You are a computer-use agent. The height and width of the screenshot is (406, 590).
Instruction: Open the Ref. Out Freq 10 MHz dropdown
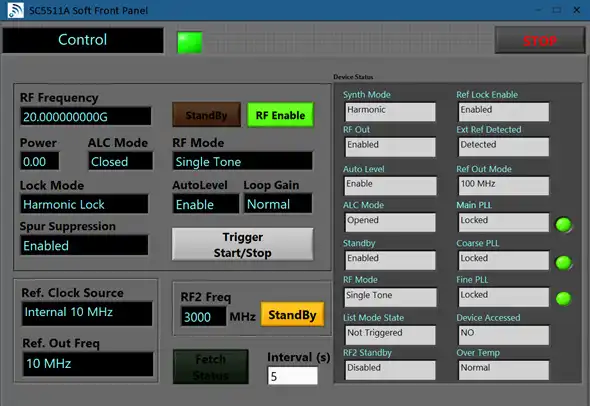(88, 364)
